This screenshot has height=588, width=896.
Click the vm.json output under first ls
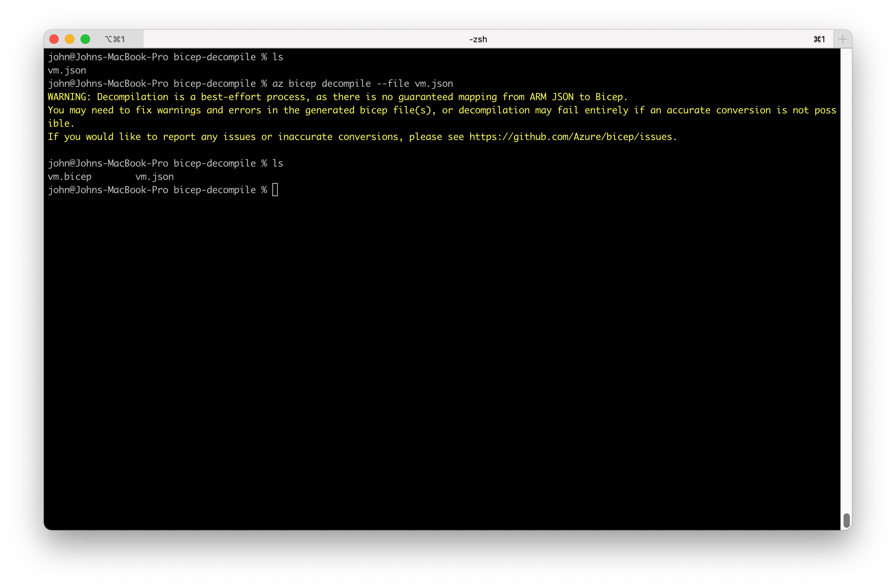67,70
